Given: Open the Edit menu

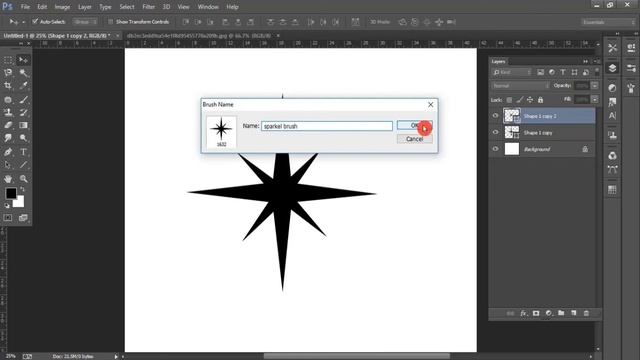Looking at the screenshot, I should point(42,7).
